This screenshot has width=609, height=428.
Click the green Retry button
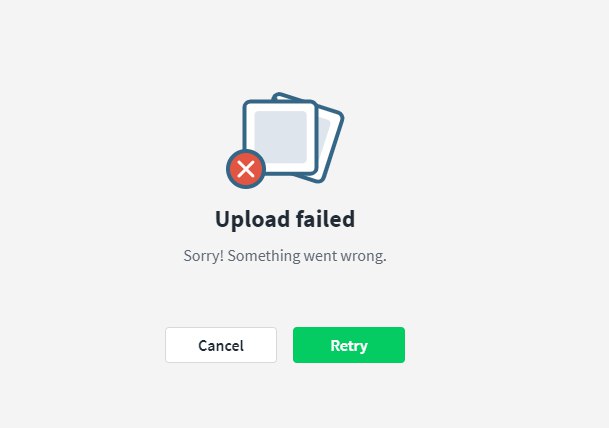click(349, 345)
